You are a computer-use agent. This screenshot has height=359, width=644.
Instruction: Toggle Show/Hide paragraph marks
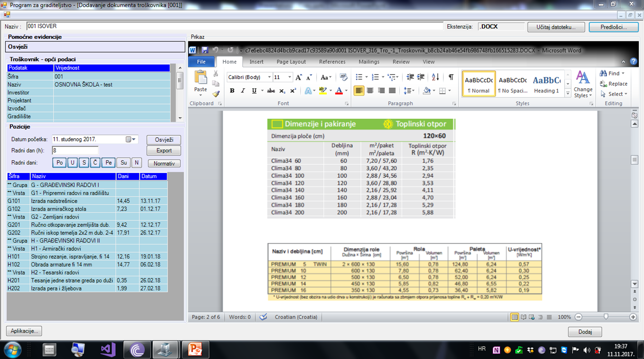(451, 77)
